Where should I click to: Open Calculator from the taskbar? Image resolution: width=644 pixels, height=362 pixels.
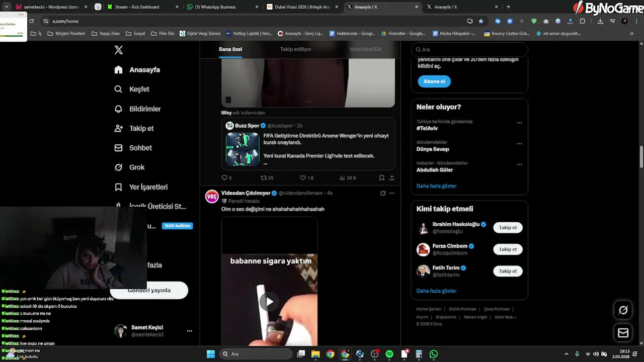tap(419, 354)
